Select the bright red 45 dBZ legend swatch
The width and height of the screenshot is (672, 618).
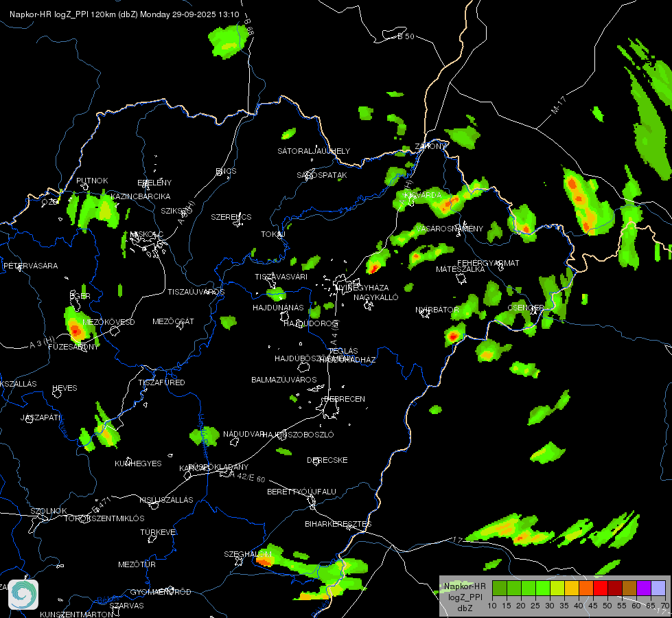601,588
